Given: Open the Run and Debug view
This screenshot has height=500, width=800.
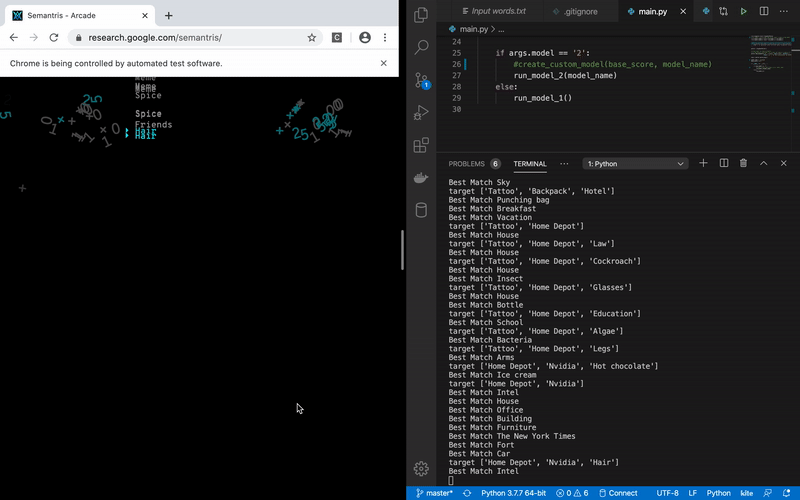Looking at the screenshot, I should [421, 112].
